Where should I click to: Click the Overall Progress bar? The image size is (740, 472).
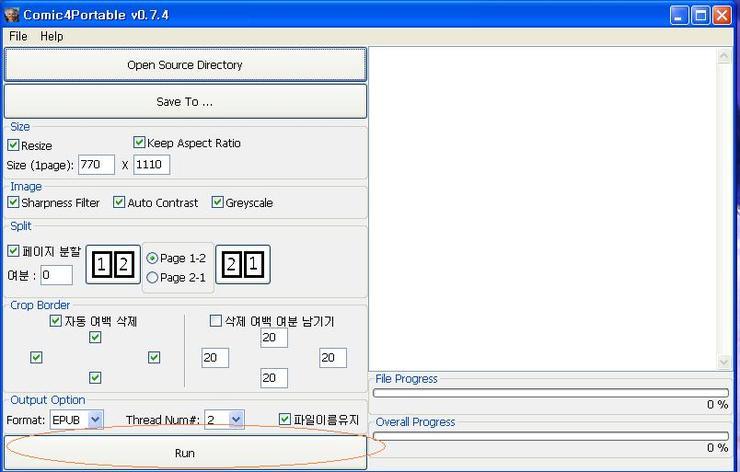550,436
